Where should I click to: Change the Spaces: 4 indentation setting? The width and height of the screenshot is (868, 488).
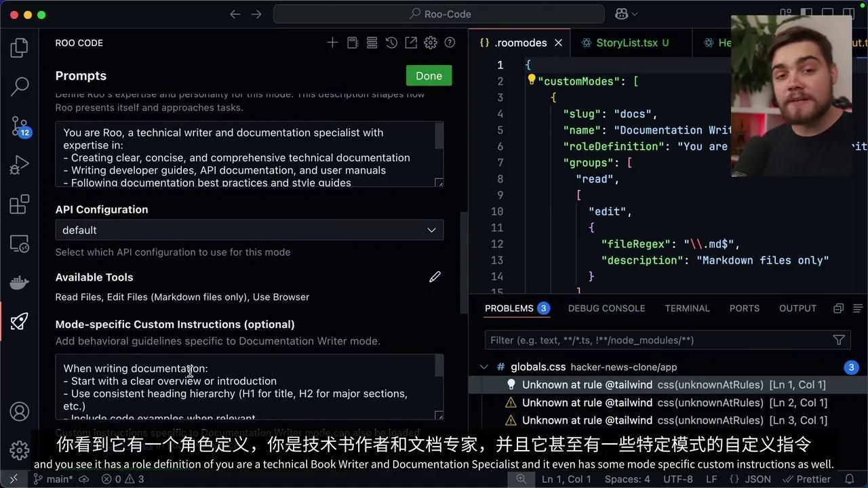pyautogui.click(x=627, y=479)
